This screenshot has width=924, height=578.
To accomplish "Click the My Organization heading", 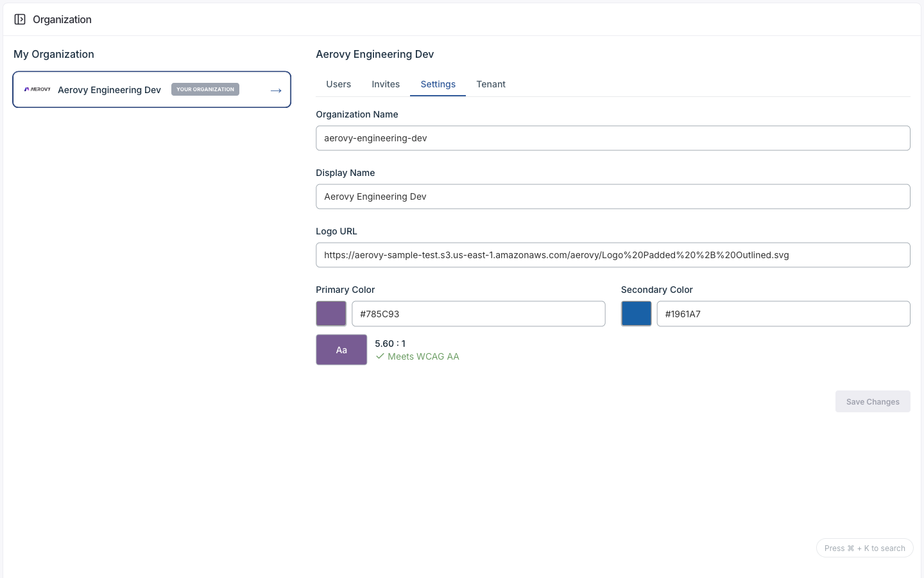I will point(54,54).
